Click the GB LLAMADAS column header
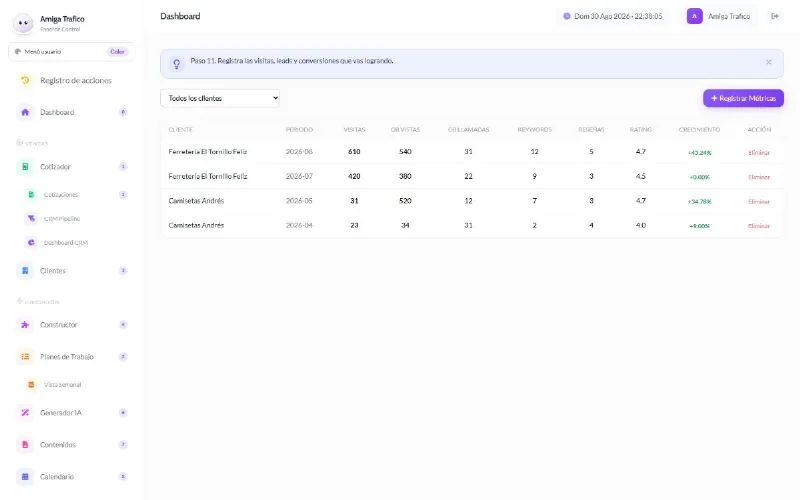The image size is (800, 500). click(x=468, y=130)
